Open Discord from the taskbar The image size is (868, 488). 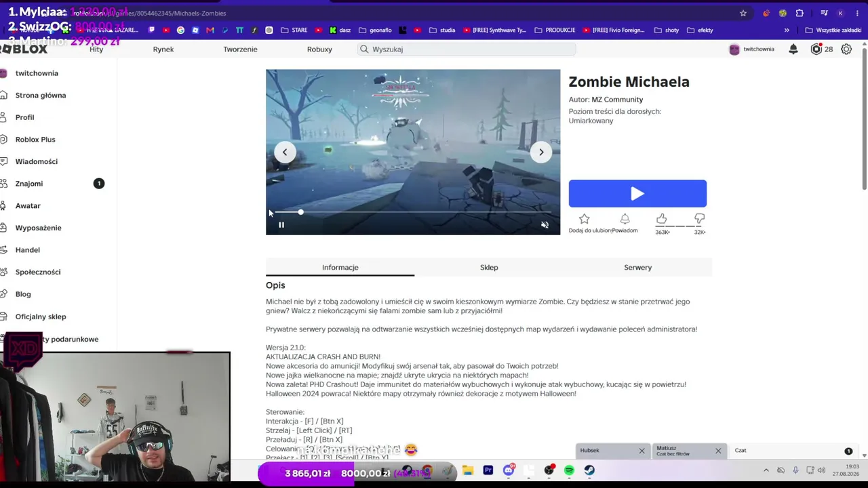tap(509, 470)
